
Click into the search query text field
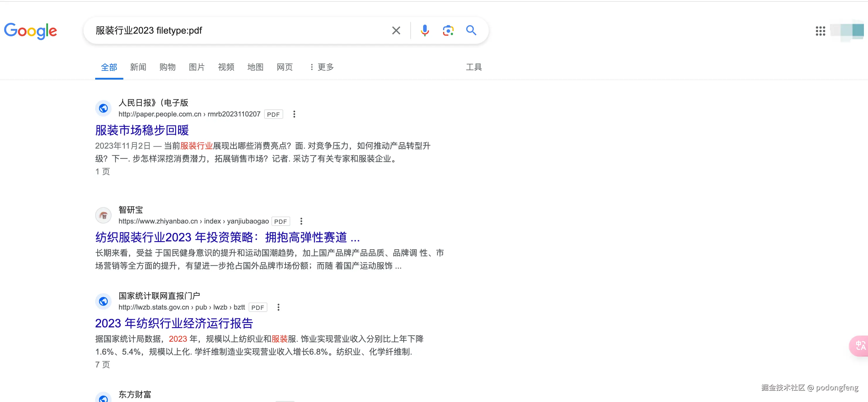coord(236,31)
